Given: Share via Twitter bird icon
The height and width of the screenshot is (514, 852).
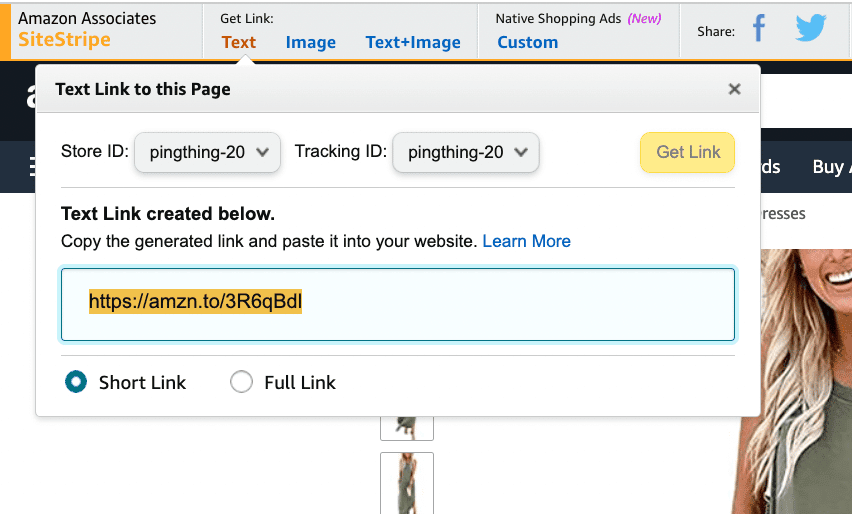Looking at the screenshot, I should [x=811, y=28].
